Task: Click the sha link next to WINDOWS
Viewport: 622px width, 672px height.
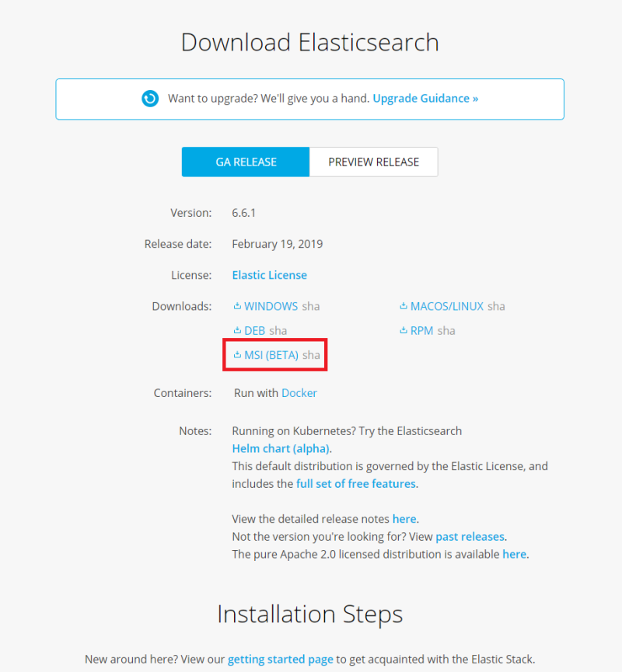Action: click(310, 306)
